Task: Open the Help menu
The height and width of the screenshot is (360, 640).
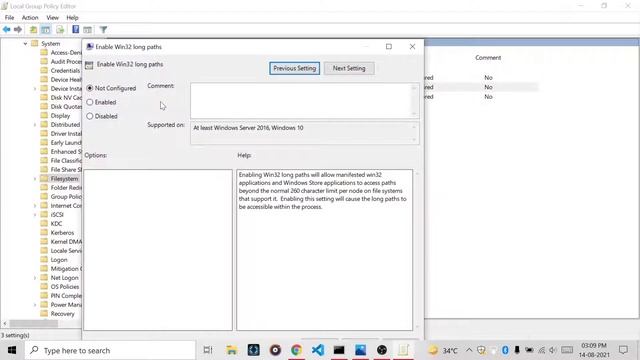Action: coord(72,18)
